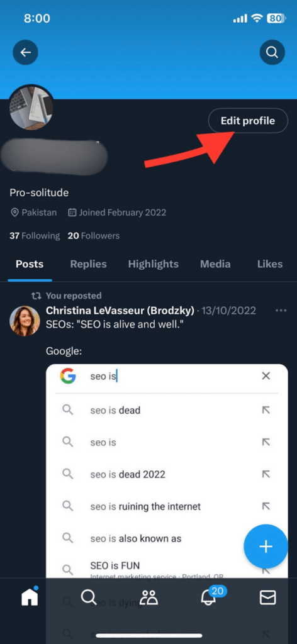Switch to the Replies tab
The height and width of the screenshot is (644, 297).
(x=88, y=264)
